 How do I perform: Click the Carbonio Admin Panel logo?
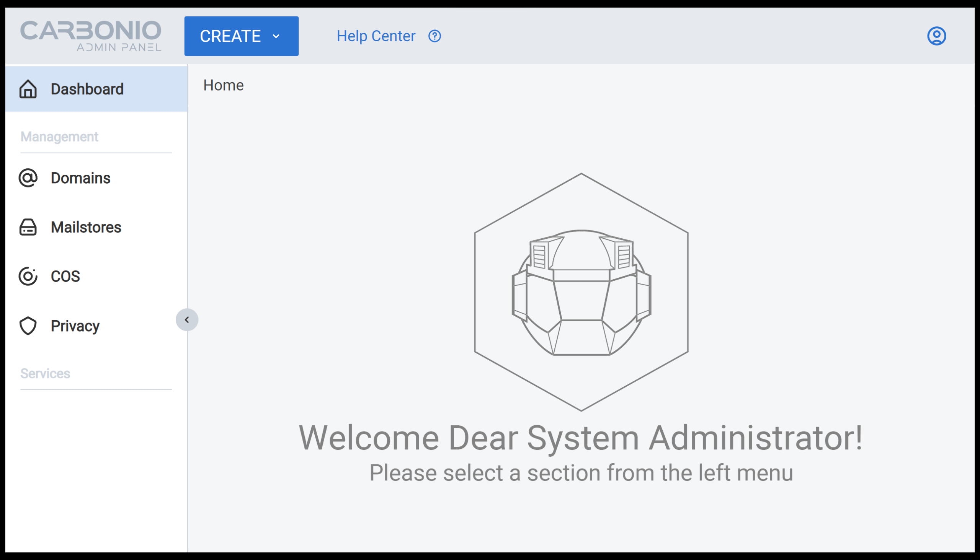[91, 36]
